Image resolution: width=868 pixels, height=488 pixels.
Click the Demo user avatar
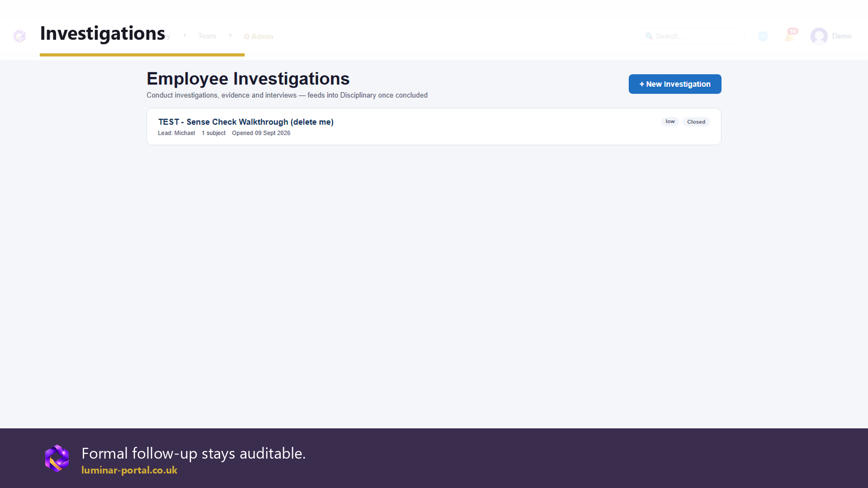(x=819, y=36)
